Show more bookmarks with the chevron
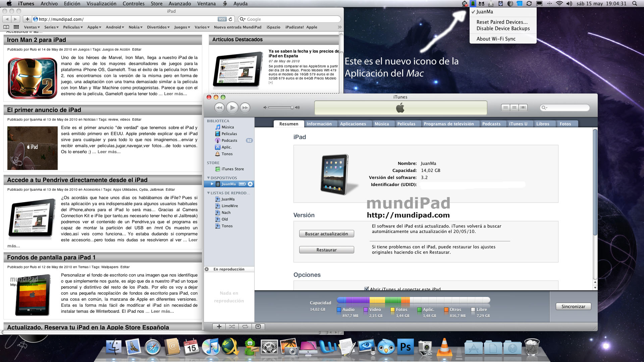 click(x=339, y=27)
